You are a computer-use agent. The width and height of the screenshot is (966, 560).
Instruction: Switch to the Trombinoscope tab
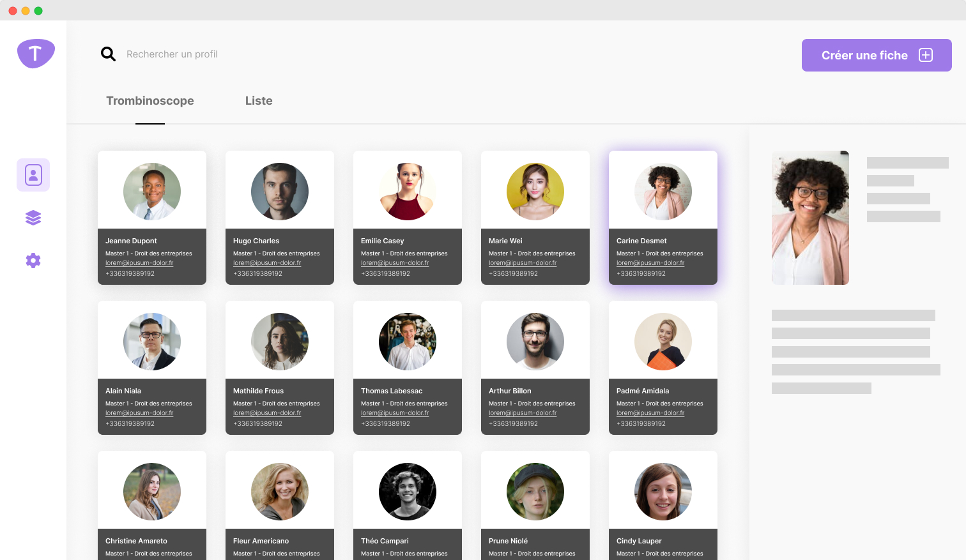pyautogui.click(x=150, y=101)
